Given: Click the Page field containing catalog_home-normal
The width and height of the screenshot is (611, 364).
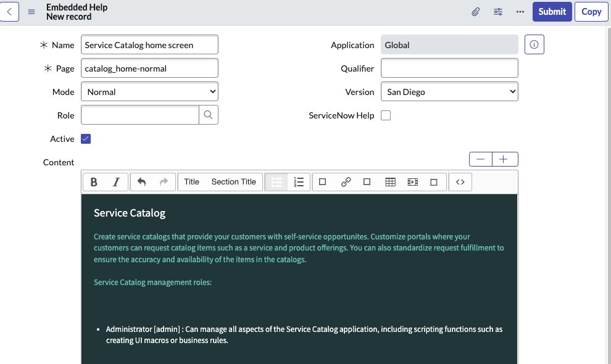Looking at the screenshot, I should pyautogui.click(x=149, y=68).
